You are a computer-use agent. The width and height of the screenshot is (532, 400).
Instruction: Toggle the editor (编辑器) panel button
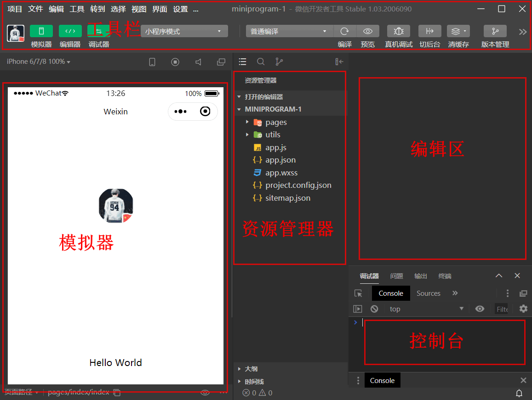(70, 31)
